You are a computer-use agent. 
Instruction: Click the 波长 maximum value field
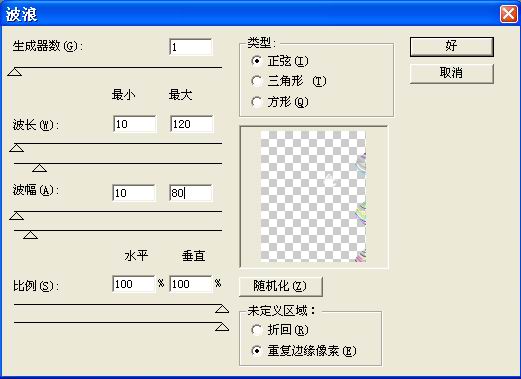pos(191,124)
